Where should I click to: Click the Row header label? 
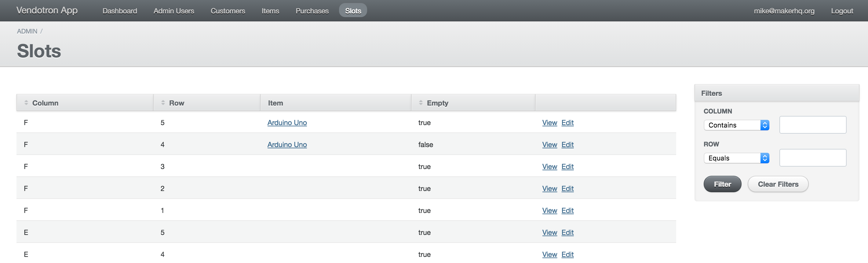tap(177, 103)
